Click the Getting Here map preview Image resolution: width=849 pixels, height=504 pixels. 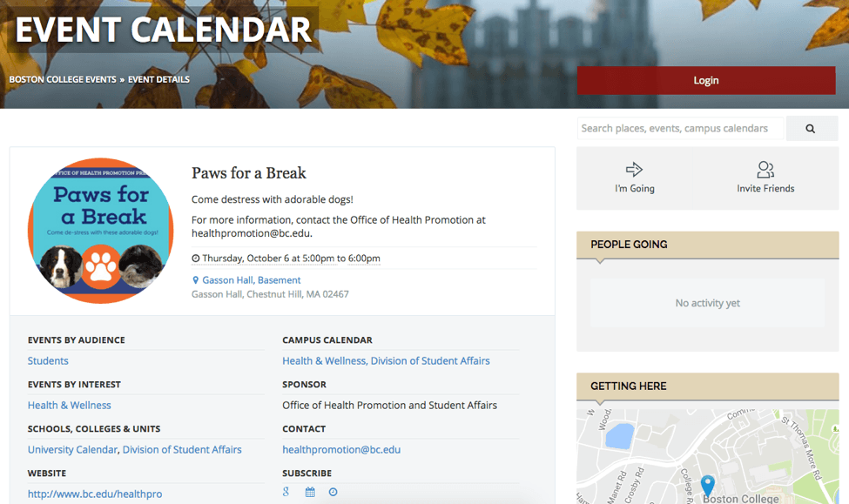(x=708, y=456)
